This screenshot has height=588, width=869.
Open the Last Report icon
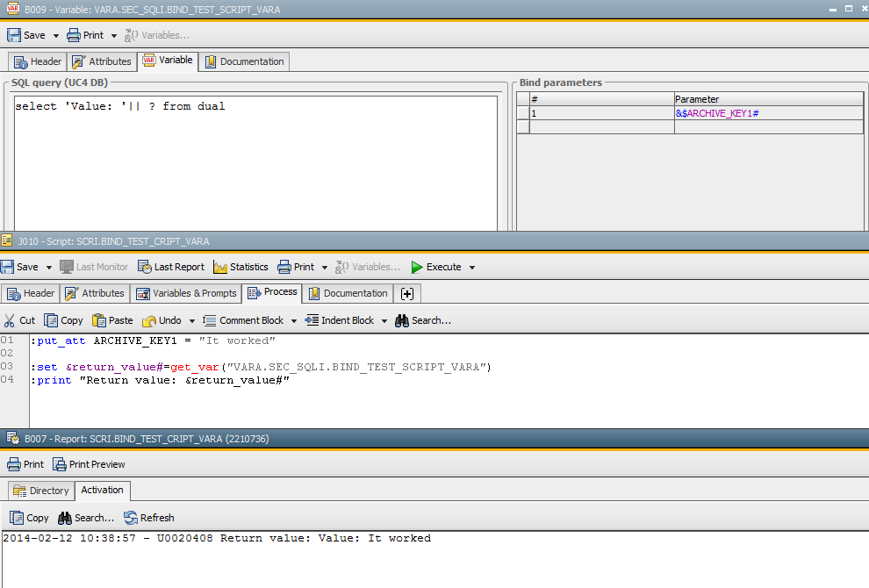point(144,267)
